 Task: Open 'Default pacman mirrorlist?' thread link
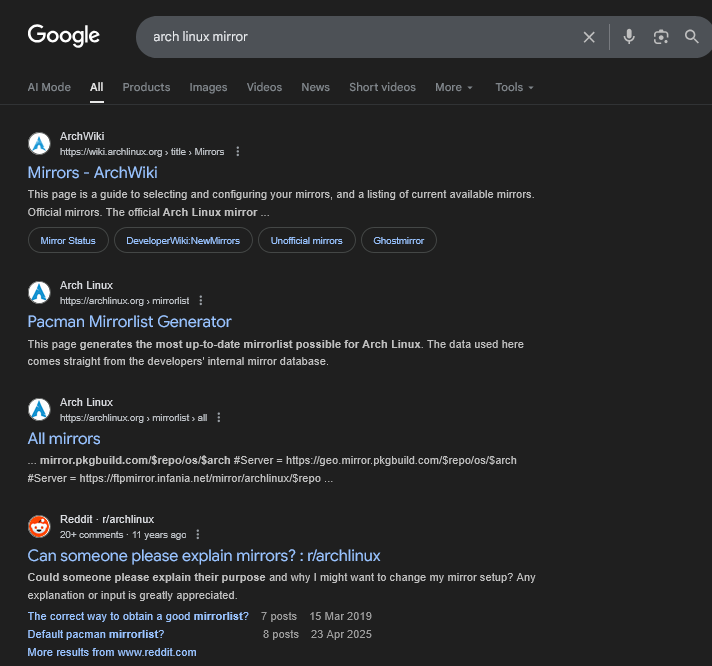click(x=96, y=634)
